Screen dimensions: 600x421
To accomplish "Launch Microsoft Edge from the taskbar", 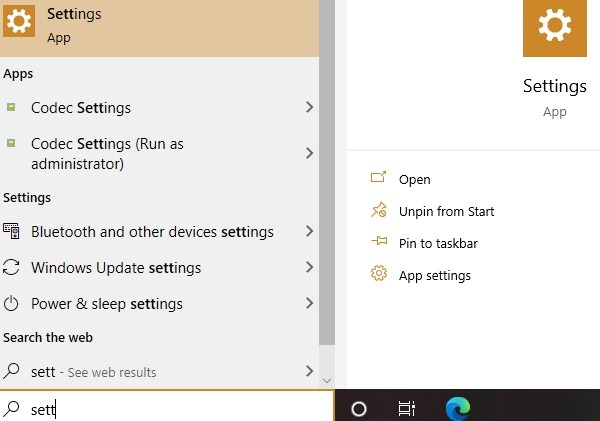I will point(458,408).
